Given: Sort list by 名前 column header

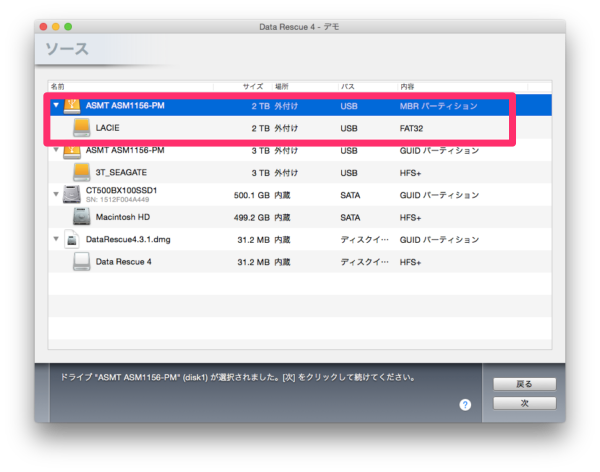Looking at the screenshot, I should pyautogui.click(x=131, y=87).
